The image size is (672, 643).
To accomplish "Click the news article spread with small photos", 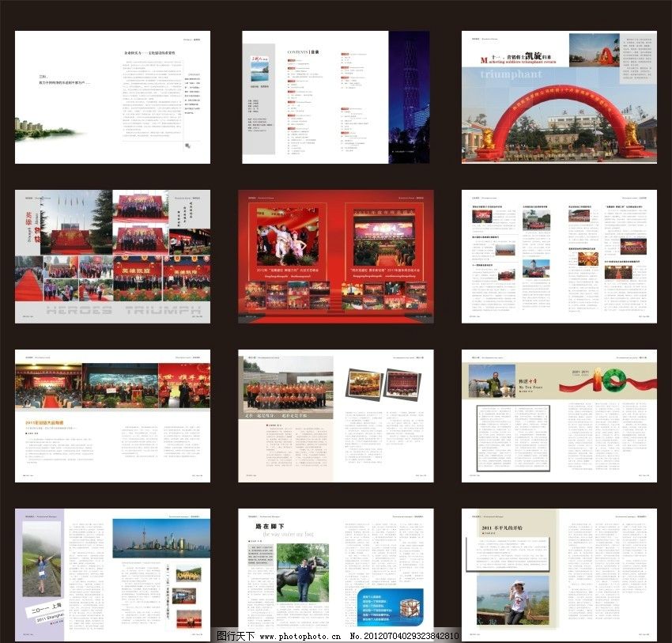I will (559, 255).
